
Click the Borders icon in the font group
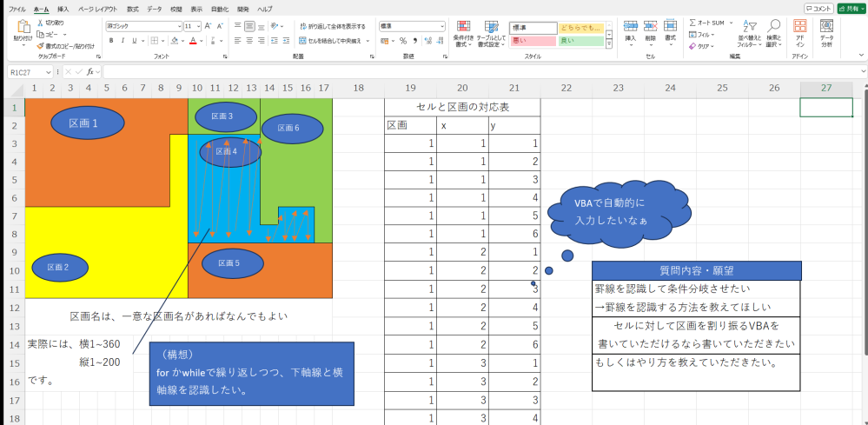tap(155, 40)
